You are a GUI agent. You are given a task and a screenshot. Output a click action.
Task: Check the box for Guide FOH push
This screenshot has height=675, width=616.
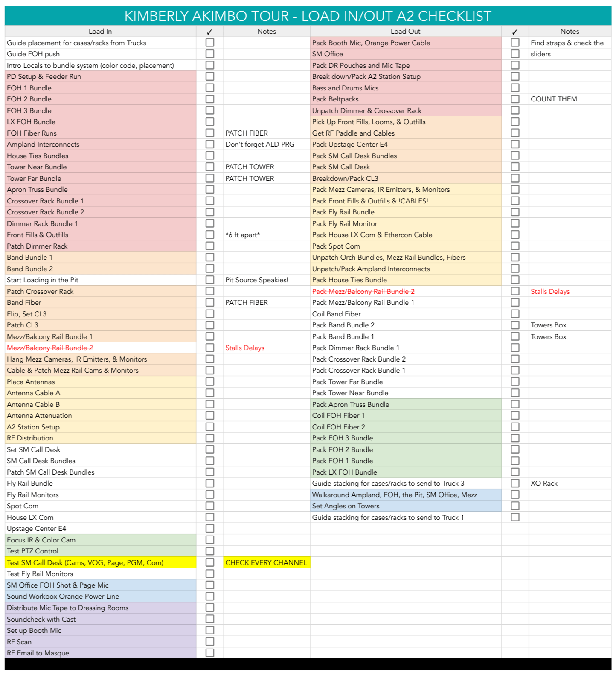[209, 54]
